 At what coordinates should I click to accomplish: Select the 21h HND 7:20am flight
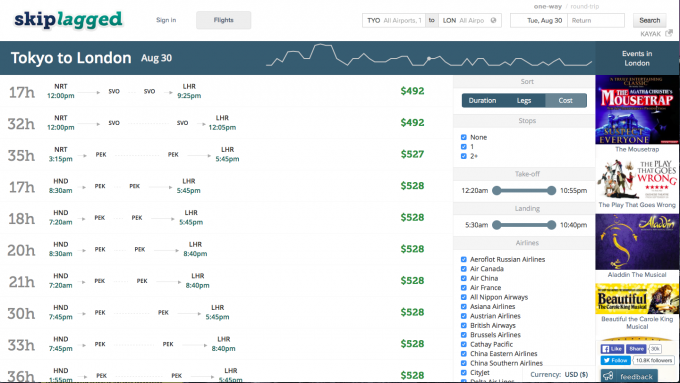pyautogui.click(x=226, y=281)
